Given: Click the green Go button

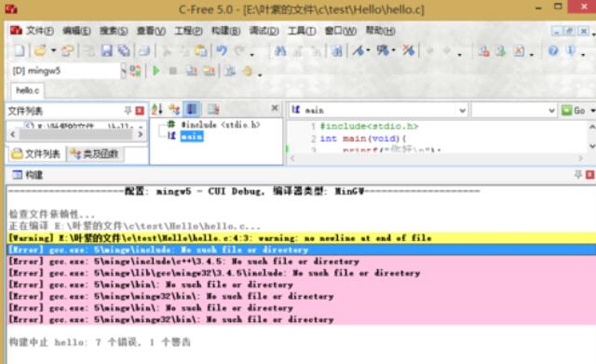Looking at the screenshot, I should (574, 110).
